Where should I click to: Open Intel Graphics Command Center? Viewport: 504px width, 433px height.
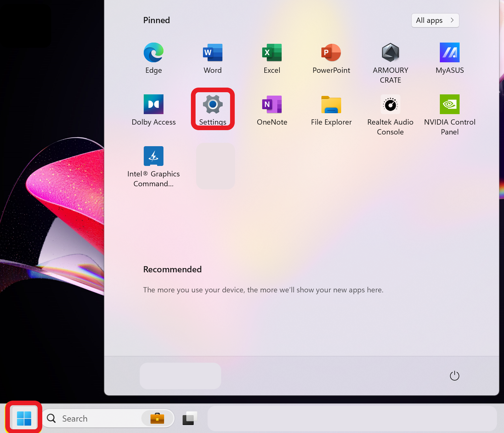click(x=154, y=167)
